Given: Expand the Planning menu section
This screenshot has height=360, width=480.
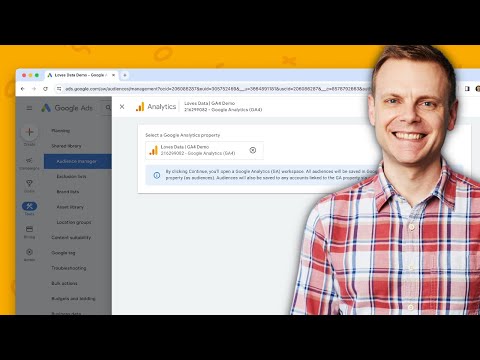Looking at the screenshot, I should pyautogui.click(x=61, y=131).
